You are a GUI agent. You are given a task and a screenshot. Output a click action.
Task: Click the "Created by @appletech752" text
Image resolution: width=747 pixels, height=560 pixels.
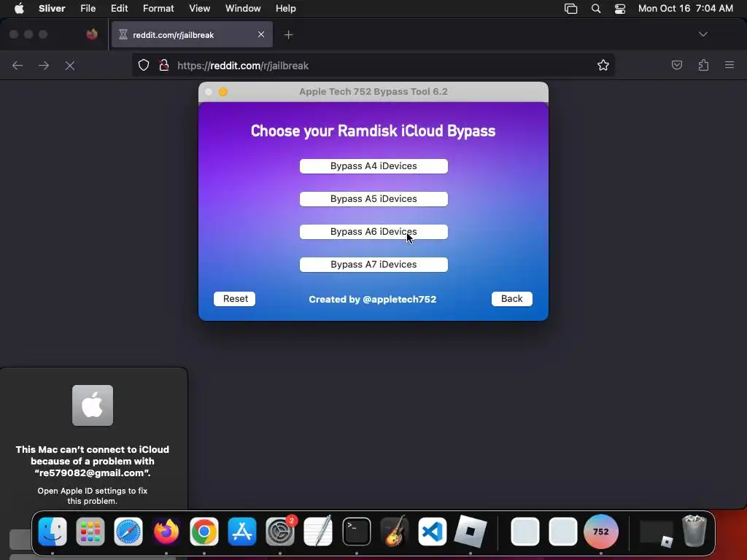point(373,300)
